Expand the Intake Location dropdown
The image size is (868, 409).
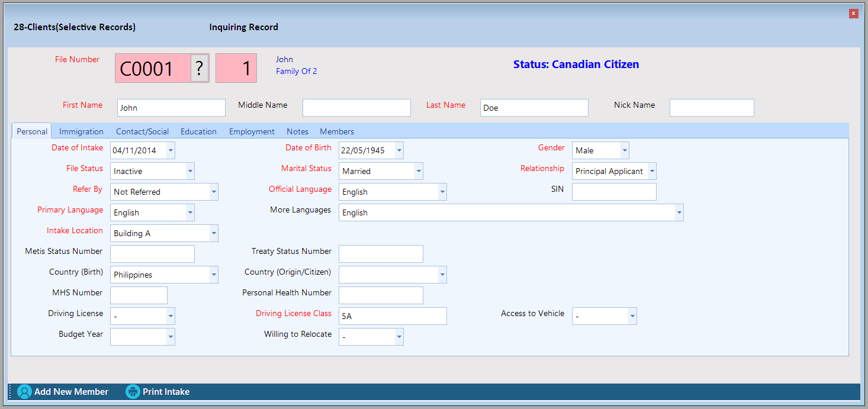coord(214,233)
